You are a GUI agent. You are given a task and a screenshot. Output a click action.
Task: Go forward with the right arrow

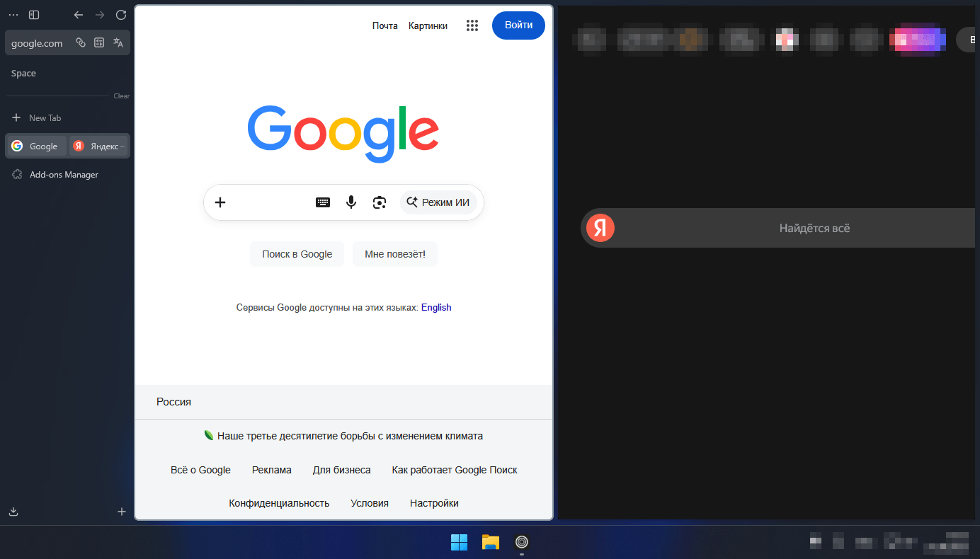(100, 15)
